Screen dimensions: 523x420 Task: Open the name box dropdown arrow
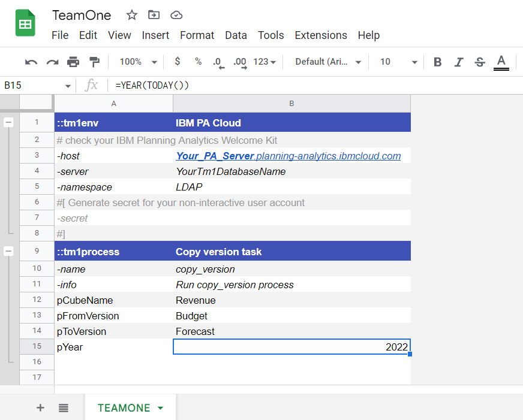(68, 86)
